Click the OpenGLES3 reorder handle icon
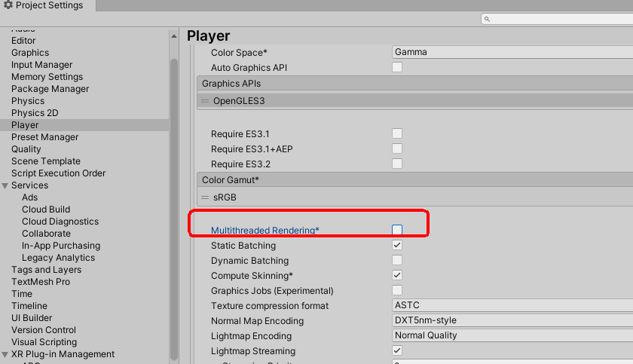 205,101
